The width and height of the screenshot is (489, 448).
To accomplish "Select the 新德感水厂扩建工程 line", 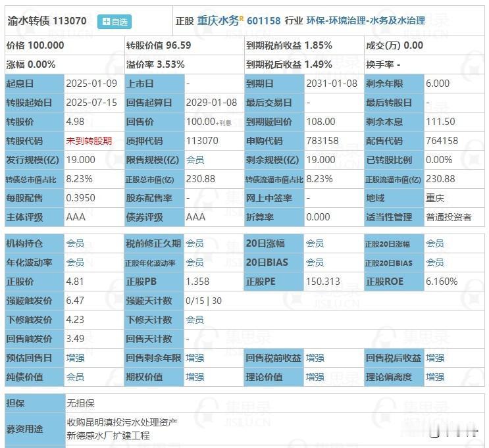I will 108,436.
